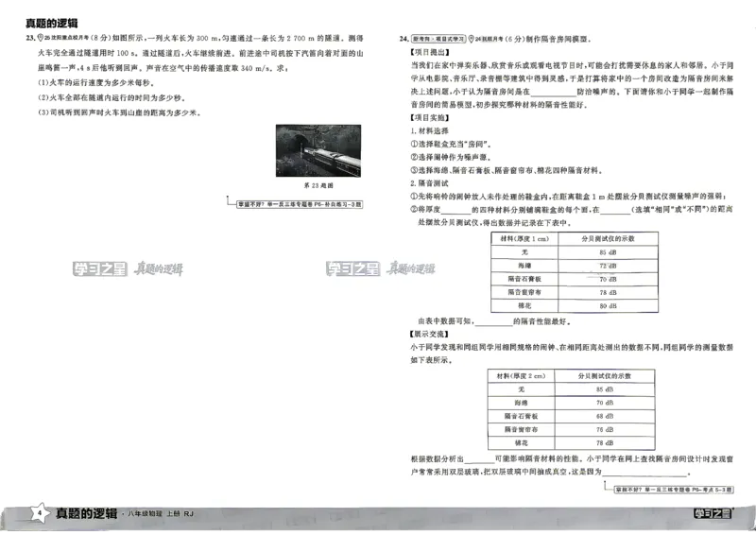Click the '【项目提出】' section heading
The height and width of the screenshot is (535, 756).
[430, 52]
